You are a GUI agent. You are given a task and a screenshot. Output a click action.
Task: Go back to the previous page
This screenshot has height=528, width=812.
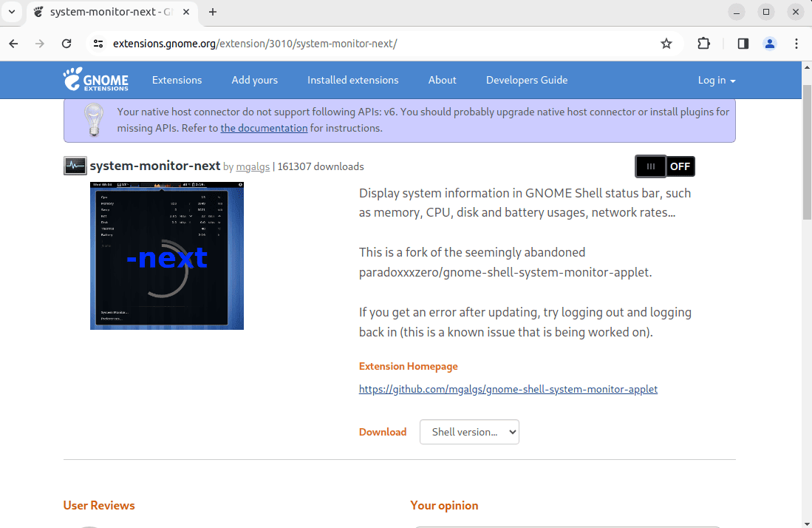coord(13,44)
